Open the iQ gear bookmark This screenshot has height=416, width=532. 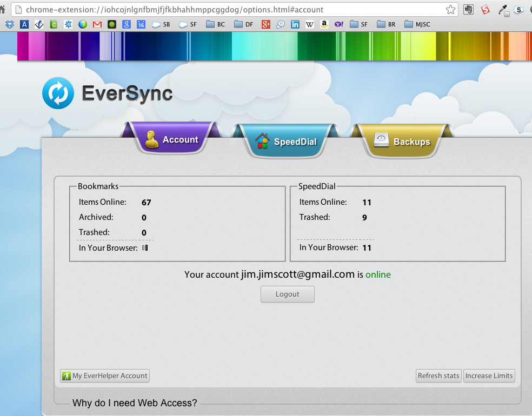pos(68,24)
